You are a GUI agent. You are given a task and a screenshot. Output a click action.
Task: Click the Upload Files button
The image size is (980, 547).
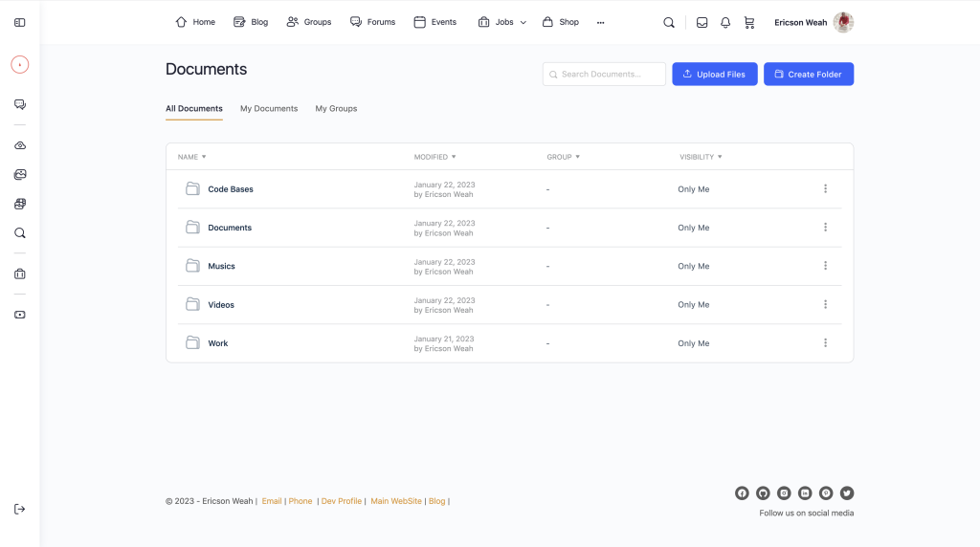(715, 74)
